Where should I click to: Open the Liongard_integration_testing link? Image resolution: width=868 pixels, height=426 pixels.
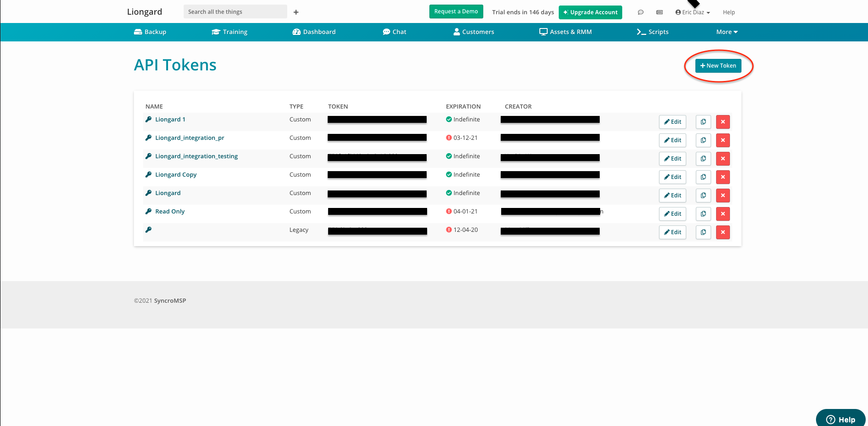pos(197,156)
